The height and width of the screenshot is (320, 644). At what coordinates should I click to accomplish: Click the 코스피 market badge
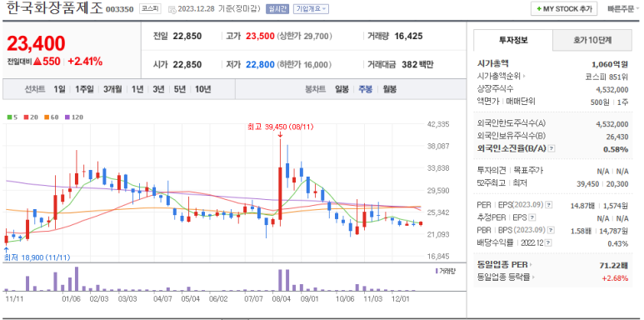(x=150, y=8)
